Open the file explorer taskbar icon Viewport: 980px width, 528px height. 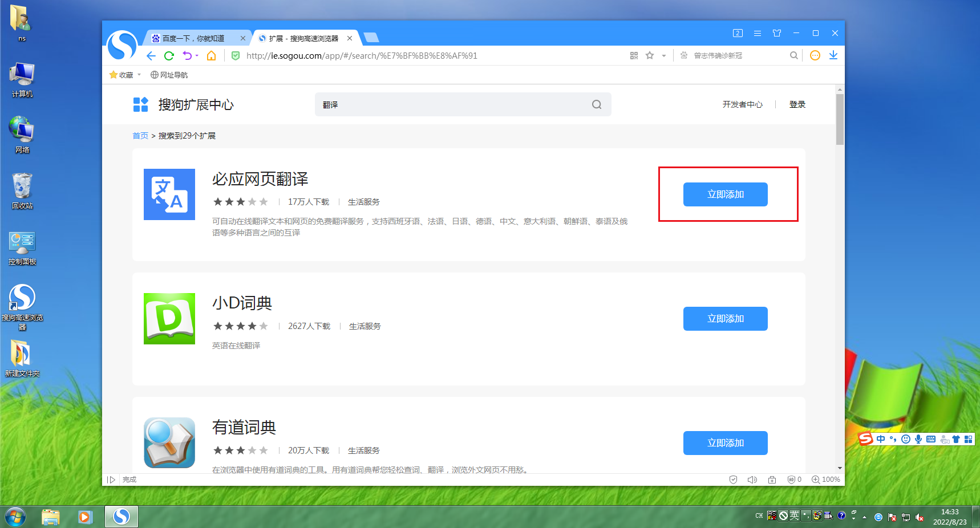click(51, 517)
